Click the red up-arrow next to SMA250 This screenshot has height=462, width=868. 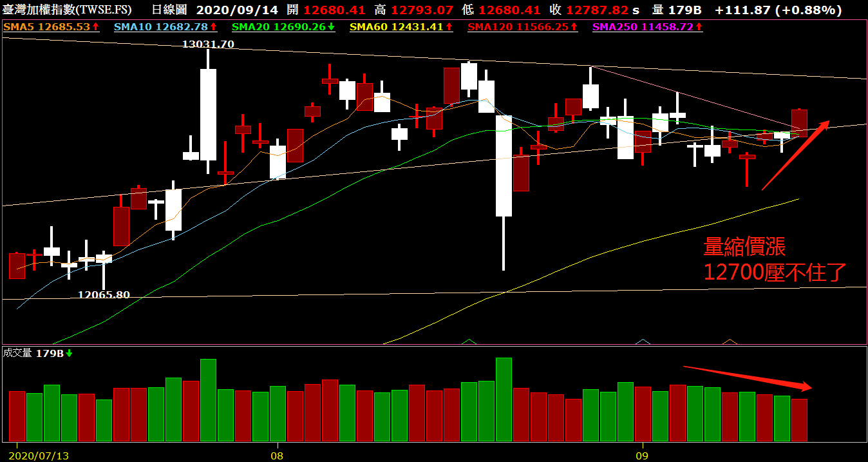coord(699,27)
